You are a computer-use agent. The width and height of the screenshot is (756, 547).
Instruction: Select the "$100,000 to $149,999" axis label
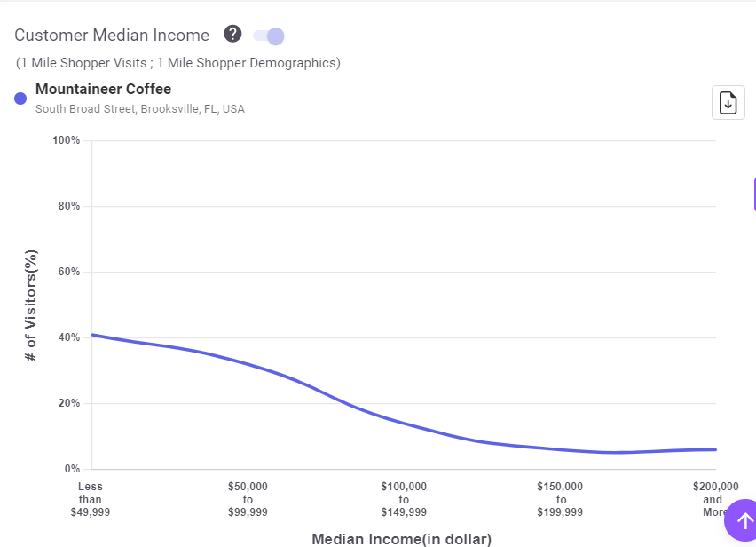pos(404,499)
